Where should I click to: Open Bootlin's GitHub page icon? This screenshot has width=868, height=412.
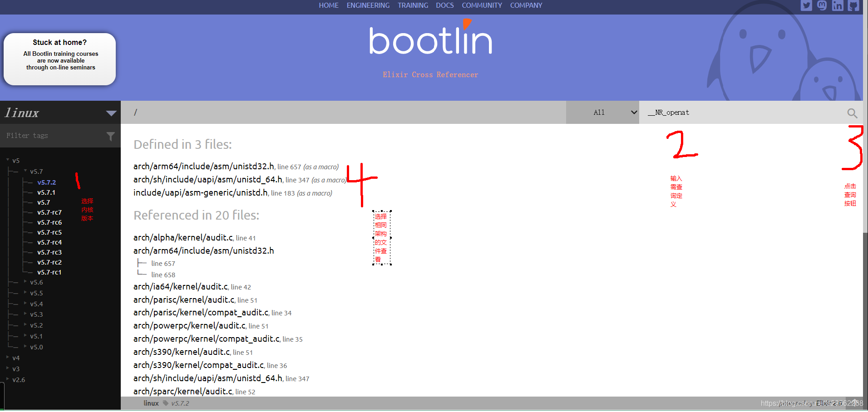coord(853,5)
